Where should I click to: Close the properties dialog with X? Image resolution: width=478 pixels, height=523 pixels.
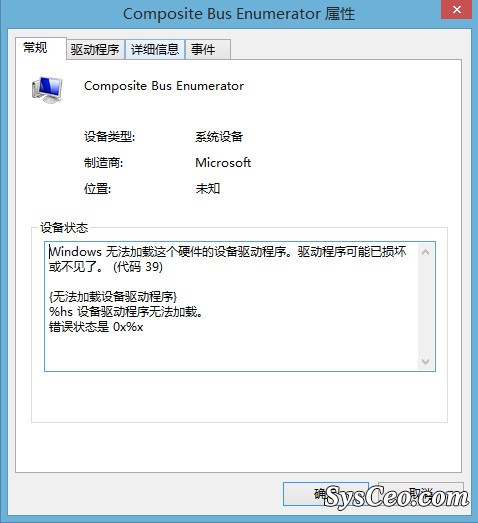pyautogui.click(x=456, y=10)
